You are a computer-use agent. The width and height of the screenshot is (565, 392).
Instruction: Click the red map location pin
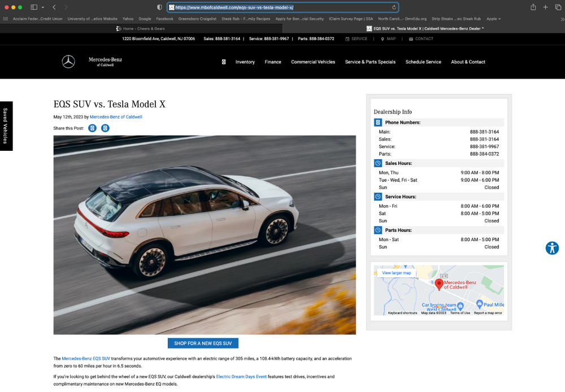(x=439, y=284)
